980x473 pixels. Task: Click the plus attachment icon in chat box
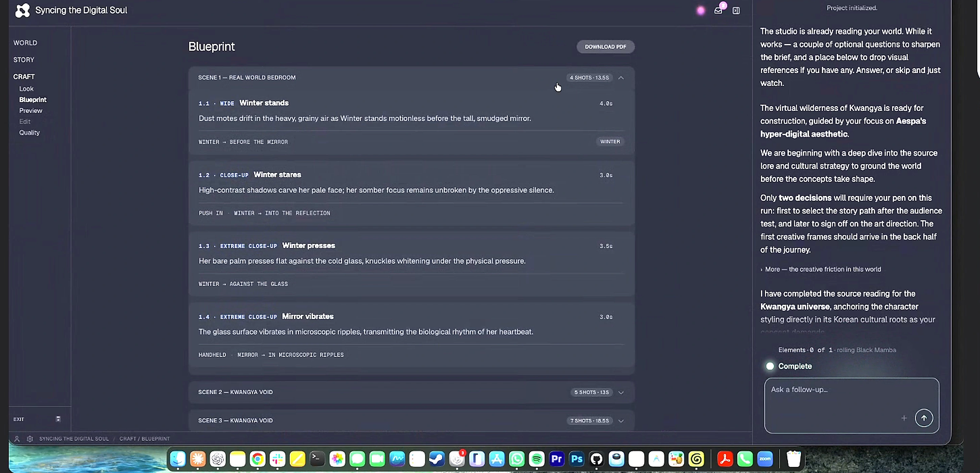tap(904, 418)
